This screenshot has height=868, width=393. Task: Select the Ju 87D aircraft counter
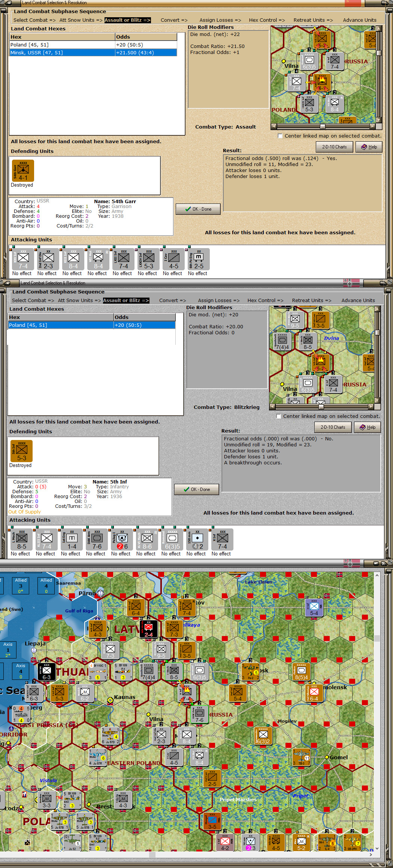click(x=110, y=736)
